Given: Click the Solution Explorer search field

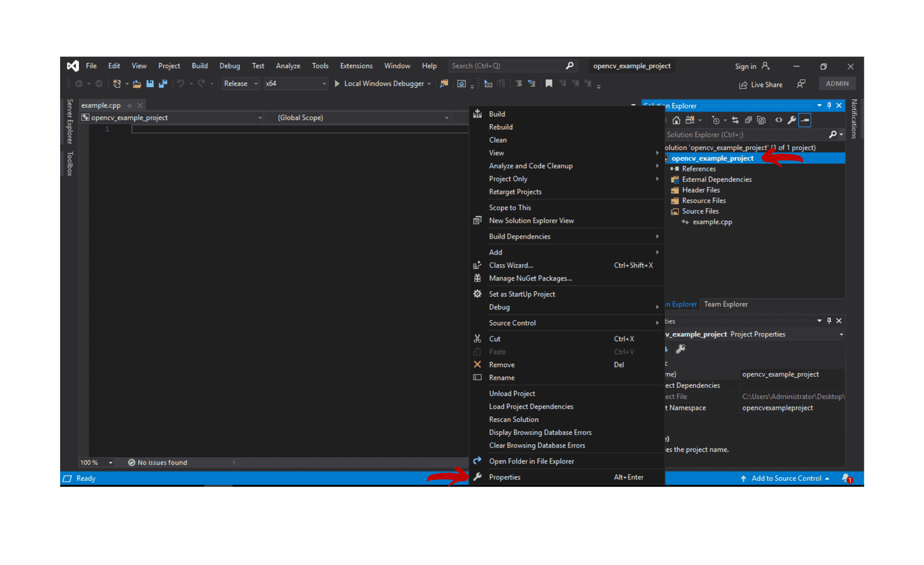Looking at the screenshot, I should coord(746,135).
